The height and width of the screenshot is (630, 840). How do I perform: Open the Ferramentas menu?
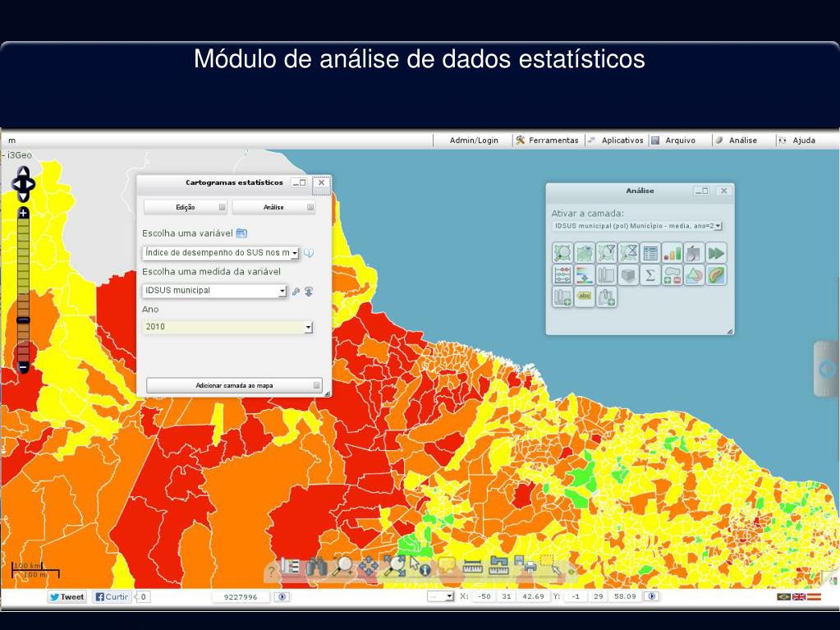coord(548,140)
